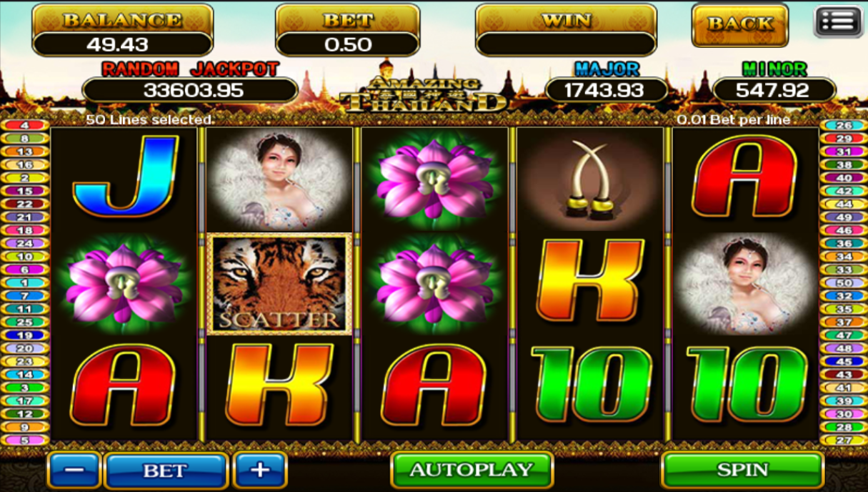This screenshot has height=492, width=868.
Task: Click the tiger Scatter symbol
Action: [279, 284]
